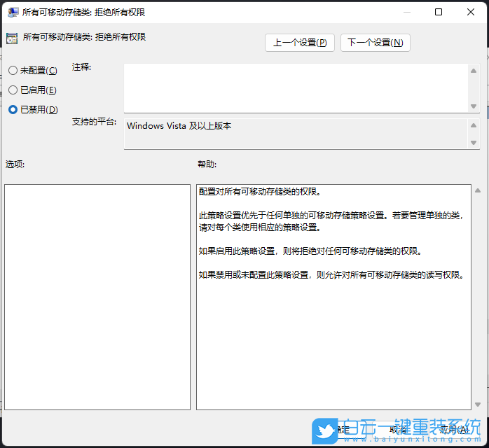Click the window title bar app icon
This screenshot has width=489, height=448.
tap(13, 13)
